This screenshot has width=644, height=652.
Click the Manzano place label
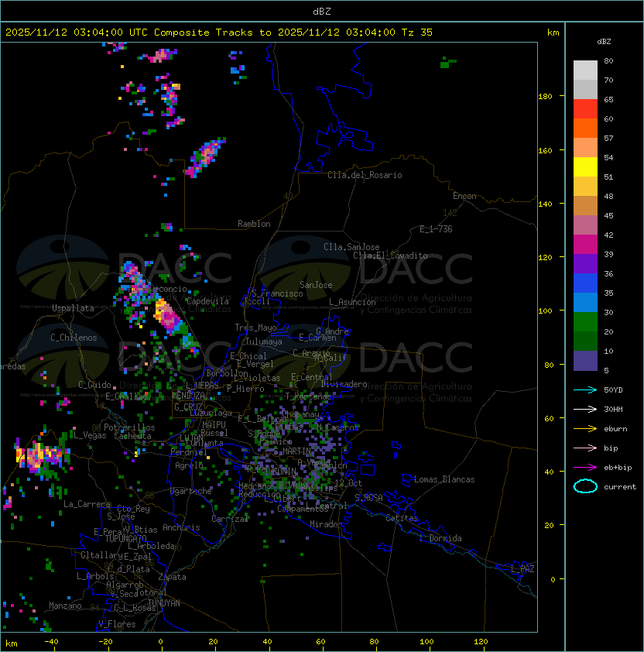[65, 606]
